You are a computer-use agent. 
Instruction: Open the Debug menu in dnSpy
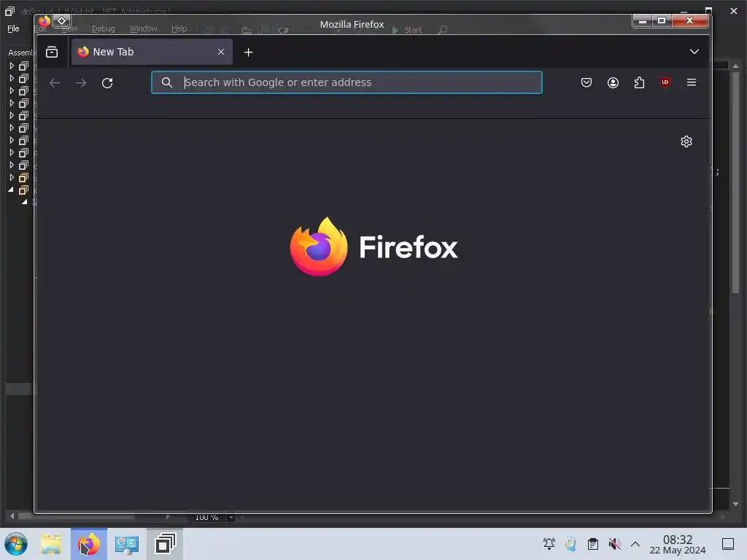[104, 28]
